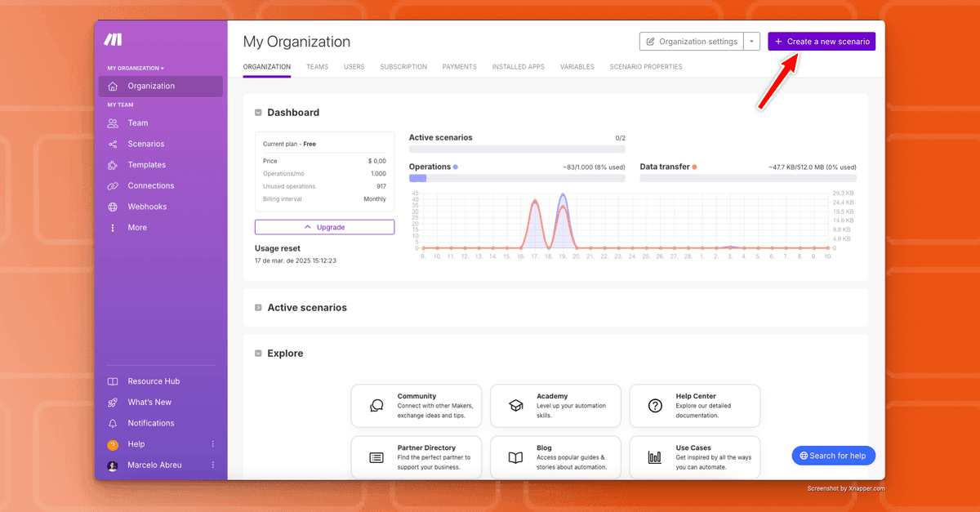Image resolution: width=980 pixels, height=512 pixels.
Task: Click Create a new scenario button
Action: coord(822,42)
